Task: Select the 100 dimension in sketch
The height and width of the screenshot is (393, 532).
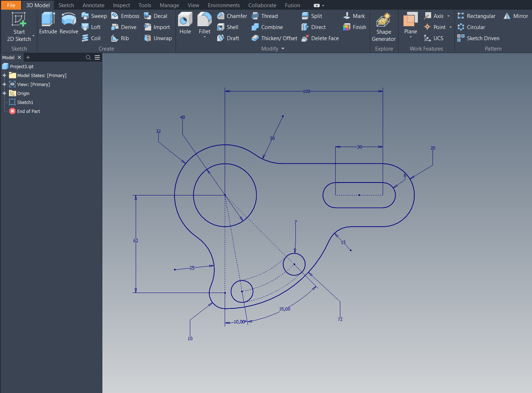Action: (x=306, y=91)
